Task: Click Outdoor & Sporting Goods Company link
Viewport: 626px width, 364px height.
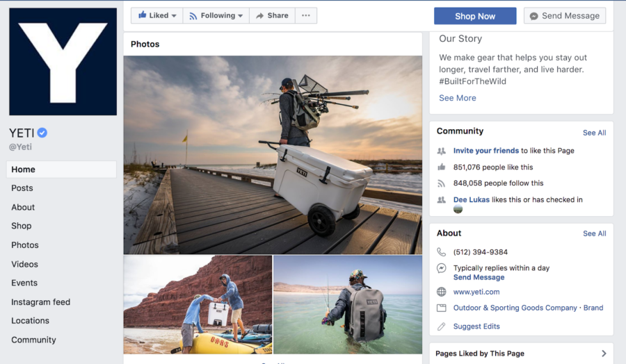Action: pyautogui.click(x=515, y=308)
